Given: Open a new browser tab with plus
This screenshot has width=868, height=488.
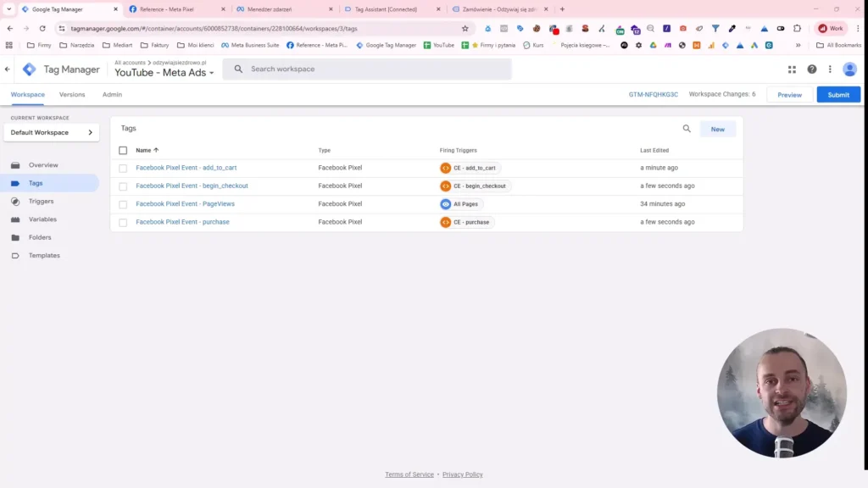Looking at the screenshot, I should (x=563, y=8).
